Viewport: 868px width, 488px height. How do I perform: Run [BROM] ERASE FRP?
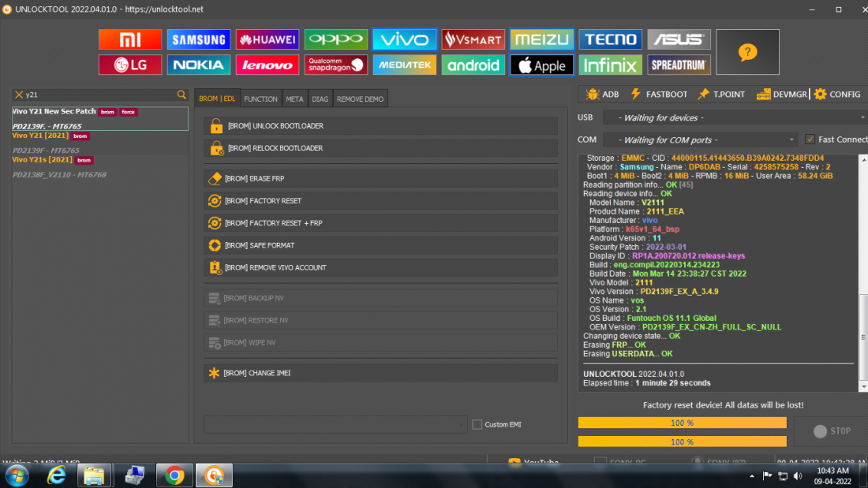tap(381, 178)
